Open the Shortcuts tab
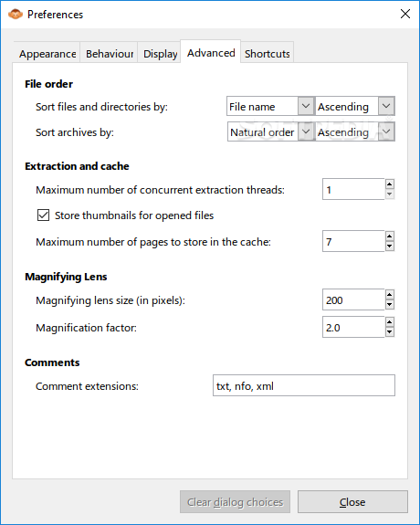The image size is (420, 525). coord(267,54)
